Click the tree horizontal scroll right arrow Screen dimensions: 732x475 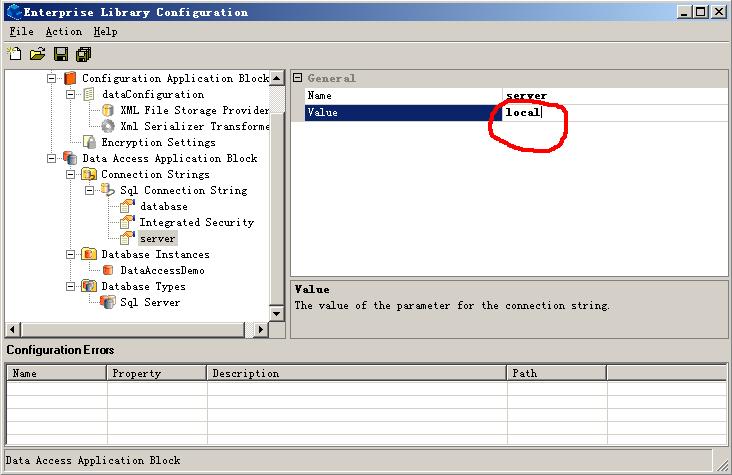pyautogui.click(x=260, y=329)
